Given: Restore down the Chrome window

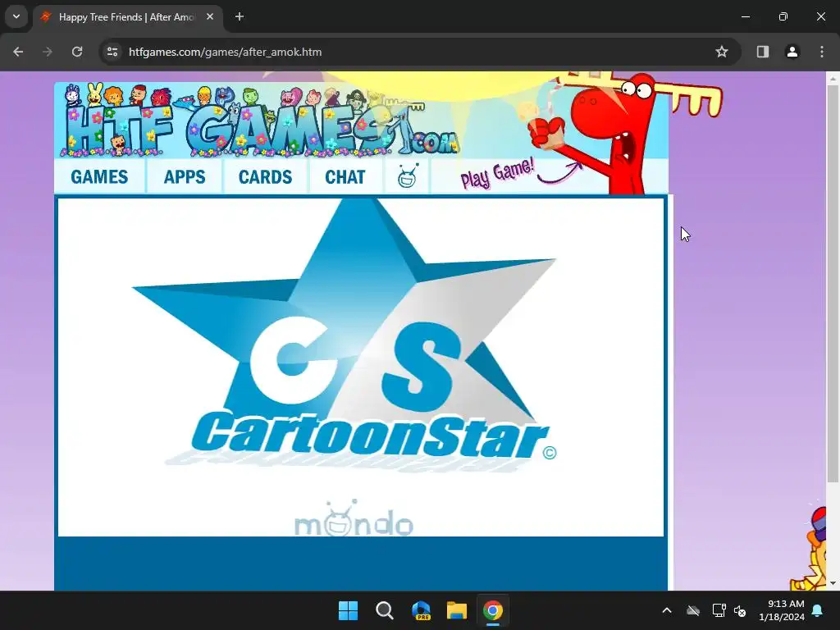Looking at the screenshot, I should tap(783, 16).
